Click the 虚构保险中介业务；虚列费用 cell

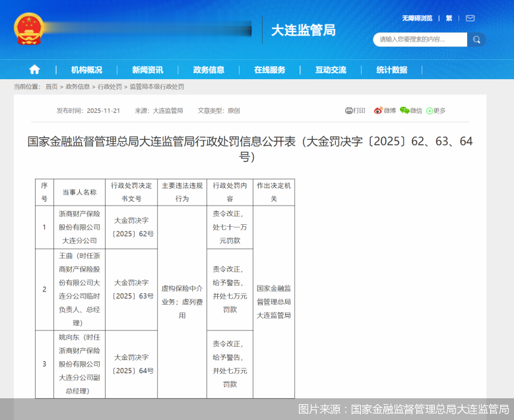point(182,302)
